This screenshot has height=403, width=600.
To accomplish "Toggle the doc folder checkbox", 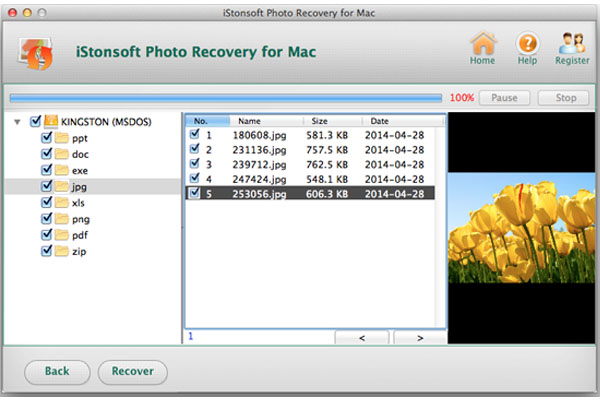I will (x=46, y=153).
